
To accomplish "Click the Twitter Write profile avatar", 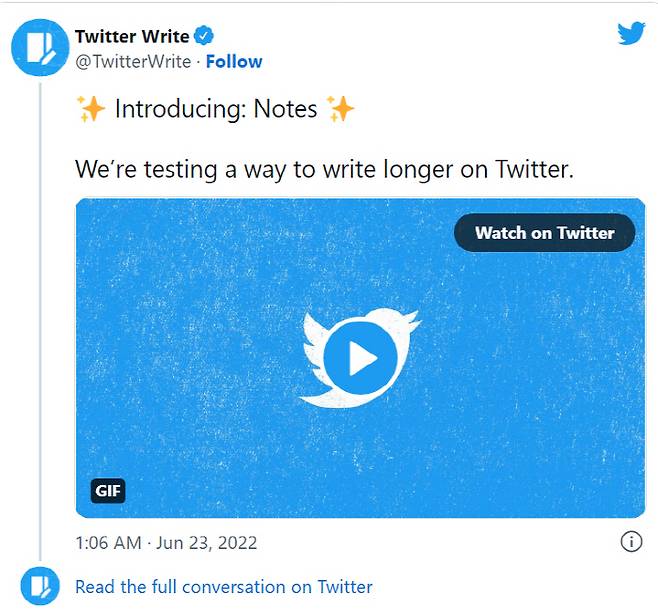I will click(x=40, y=48).
